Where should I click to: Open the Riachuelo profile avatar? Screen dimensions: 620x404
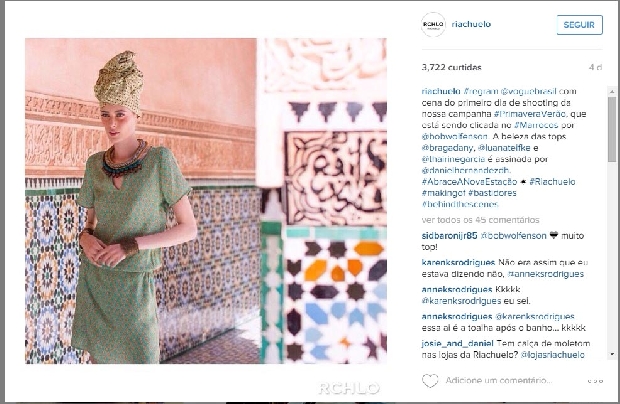pos(433,25)
